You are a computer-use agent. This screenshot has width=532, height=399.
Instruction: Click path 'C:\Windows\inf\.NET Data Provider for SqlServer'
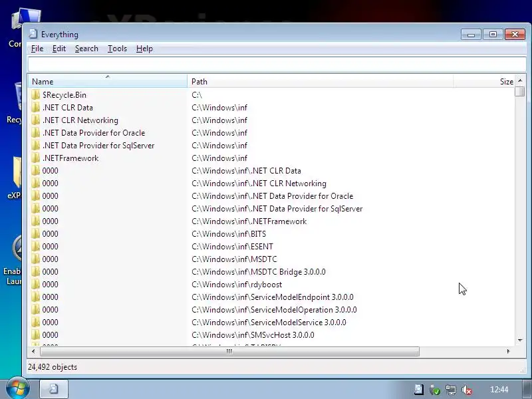pyautogui.click(x=277, y=208)
